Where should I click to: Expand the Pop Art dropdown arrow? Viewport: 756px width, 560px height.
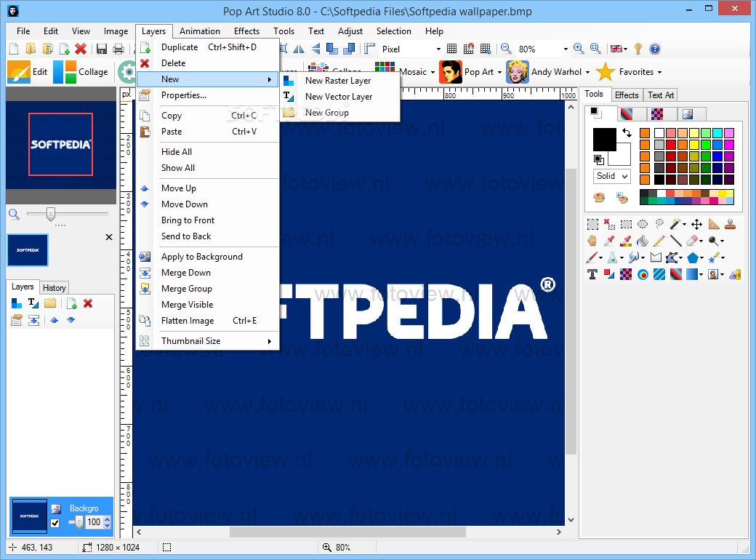pyautogui.click(x=500, y=72)
